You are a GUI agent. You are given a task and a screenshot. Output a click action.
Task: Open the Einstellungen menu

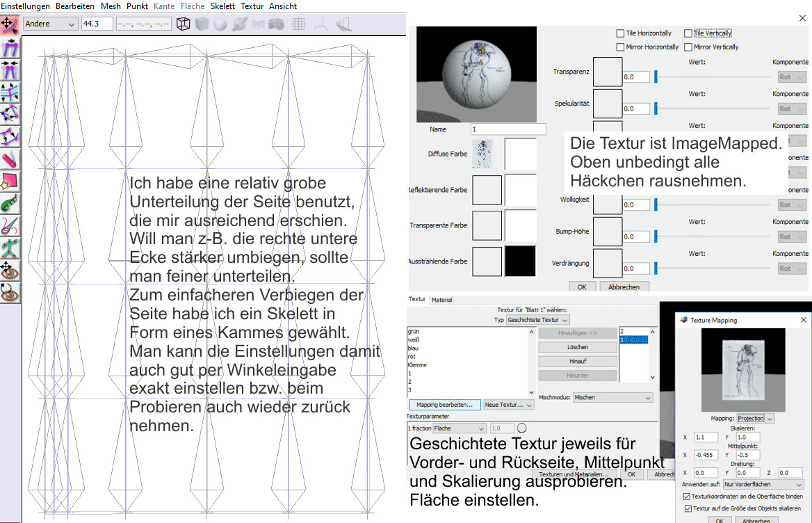pyautogui.click(x=25, y=6)
